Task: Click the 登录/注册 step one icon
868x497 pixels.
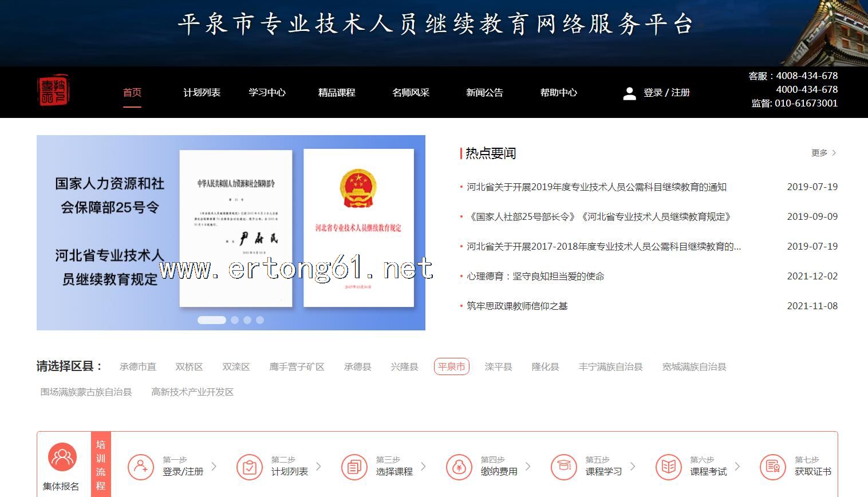Action: tap(140, 467)
